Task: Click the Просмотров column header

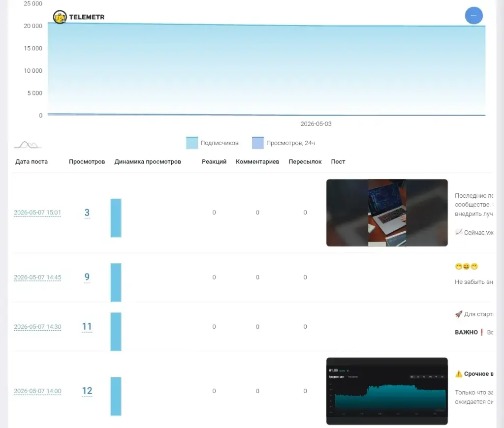Action: (87, 162)
